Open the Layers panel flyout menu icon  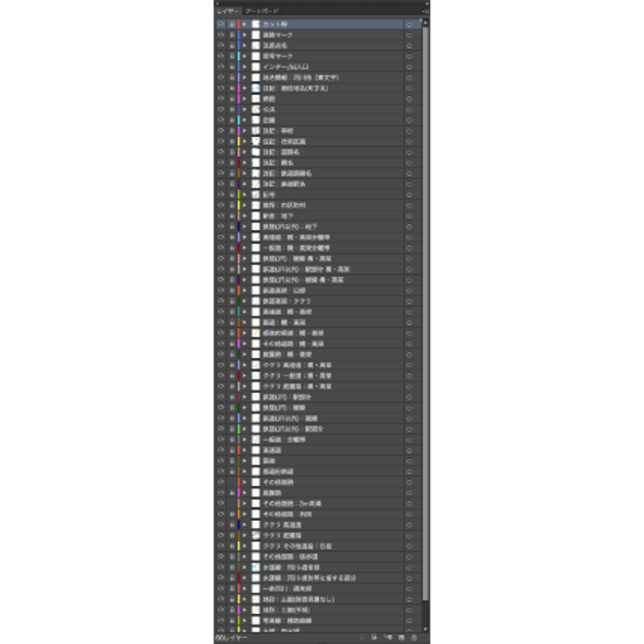(x=426, y=11)
